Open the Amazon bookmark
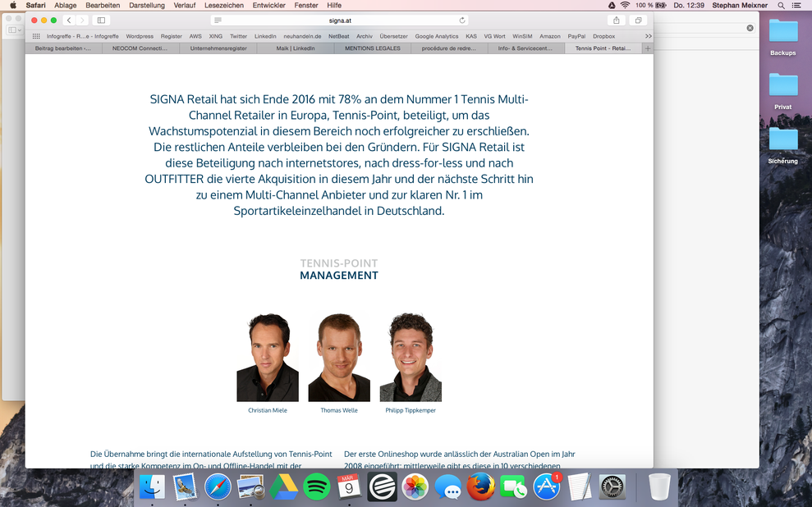 pyautogui.click(x=550, y=36)
